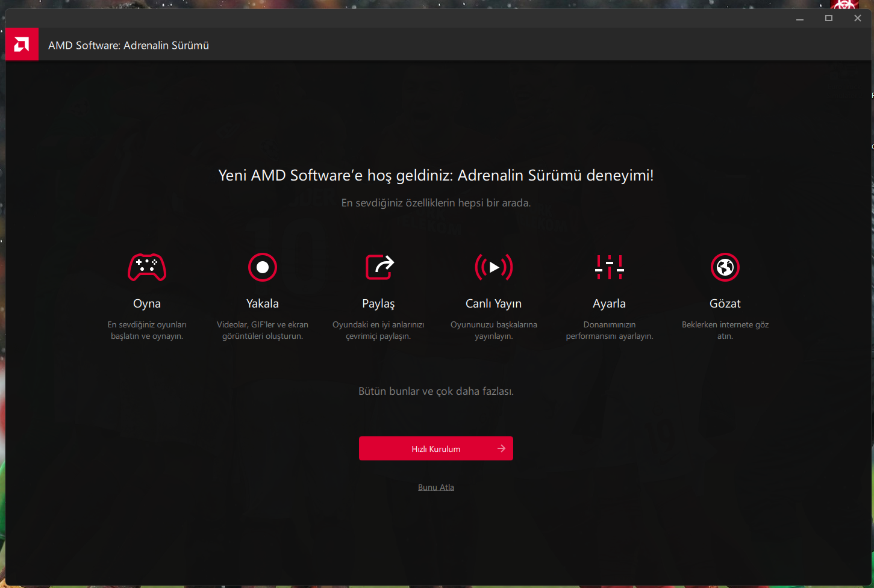Start setup with the Hızlı Kurulum button
The image size is (874, 588).
(x=436, y=448)
